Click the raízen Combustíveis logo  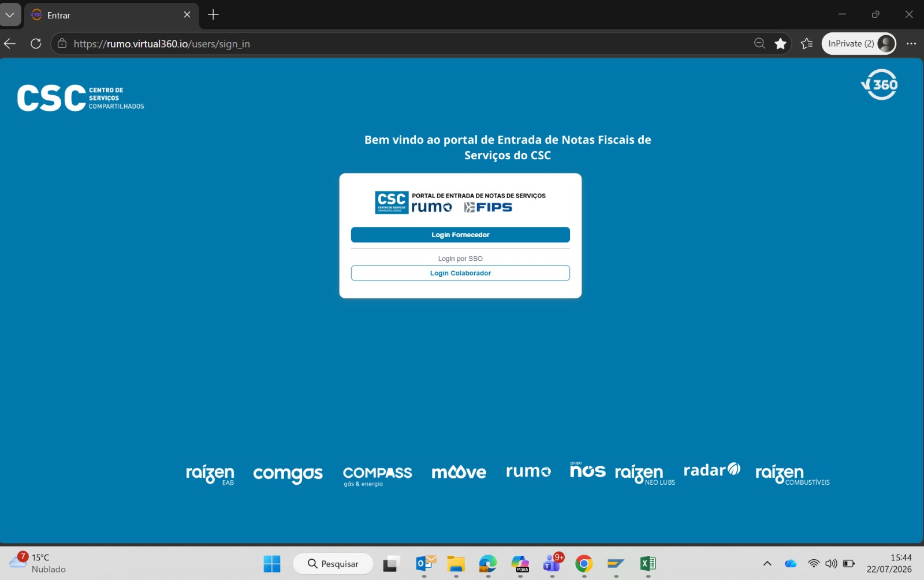(x=792, y=474)
